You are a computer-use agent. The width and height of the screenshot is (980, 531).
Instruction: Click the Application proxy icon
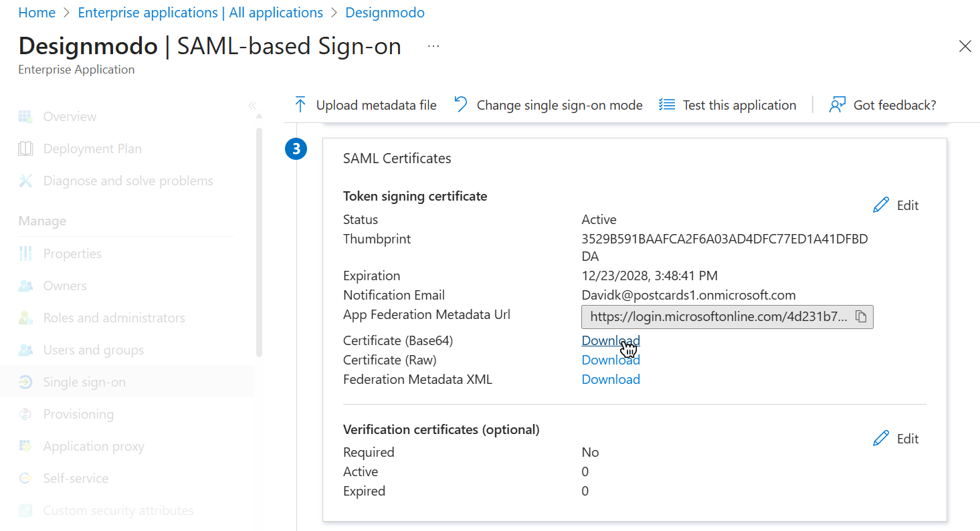25,446
